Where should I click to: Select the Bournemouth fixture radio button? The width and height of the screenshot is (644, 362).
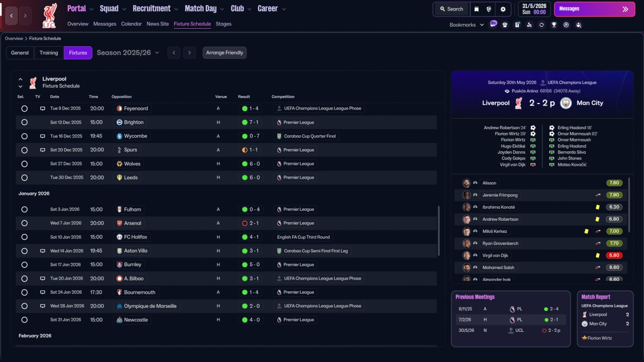(x=24, y=292)
